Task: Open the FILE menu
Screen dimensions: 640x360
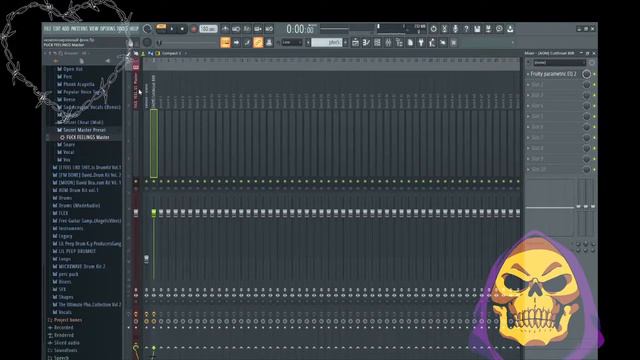Action: coord(47,29)
